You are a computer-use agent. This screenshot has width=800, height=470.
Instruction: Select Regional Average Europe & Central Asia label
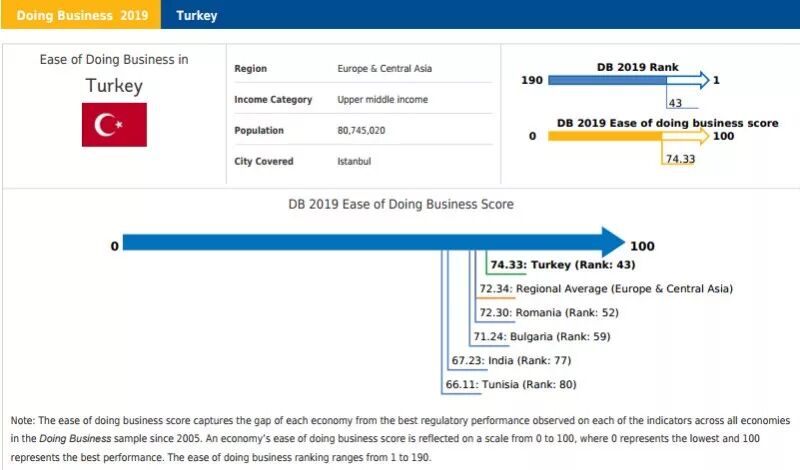coord(606,289)
